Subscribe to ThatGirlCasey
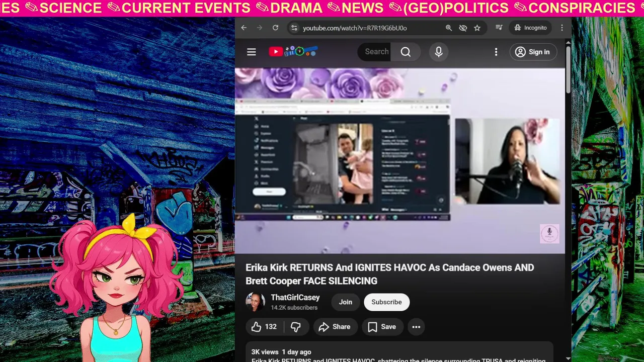 [386, 302]
